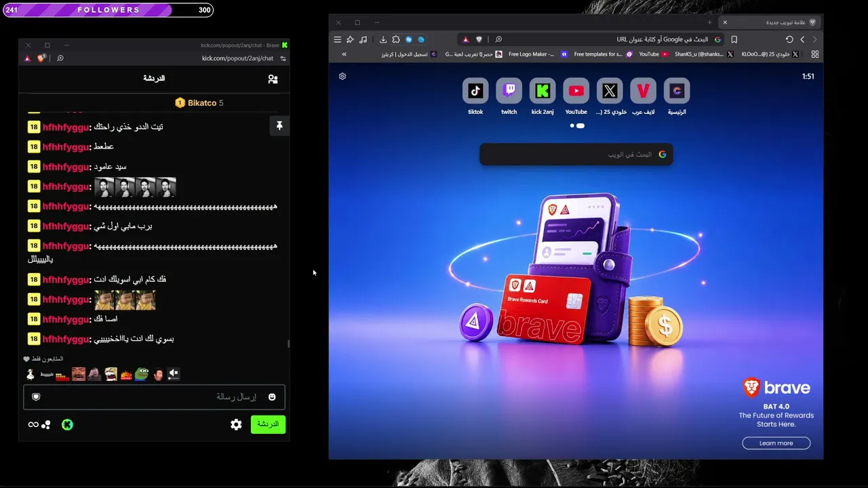Open new tab page customize gear
This screenshot has width=868, height=488.
click(342, 77)
